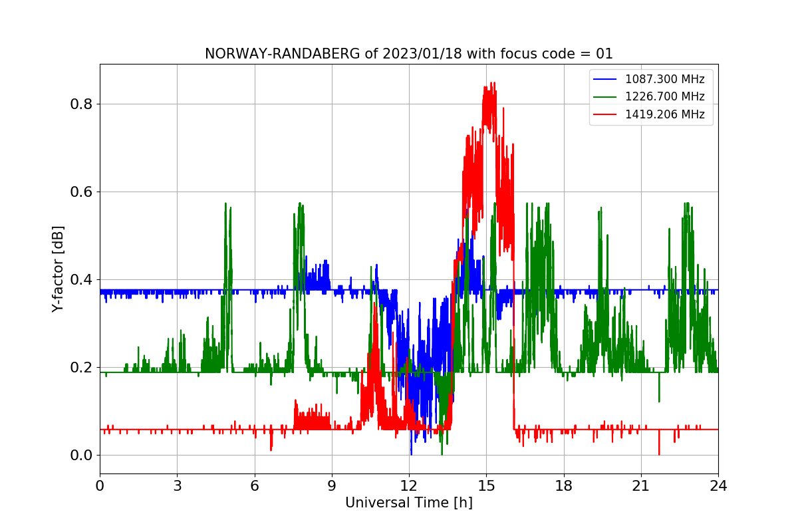Click the y-axis tick label 0.2

pos(82,368)
